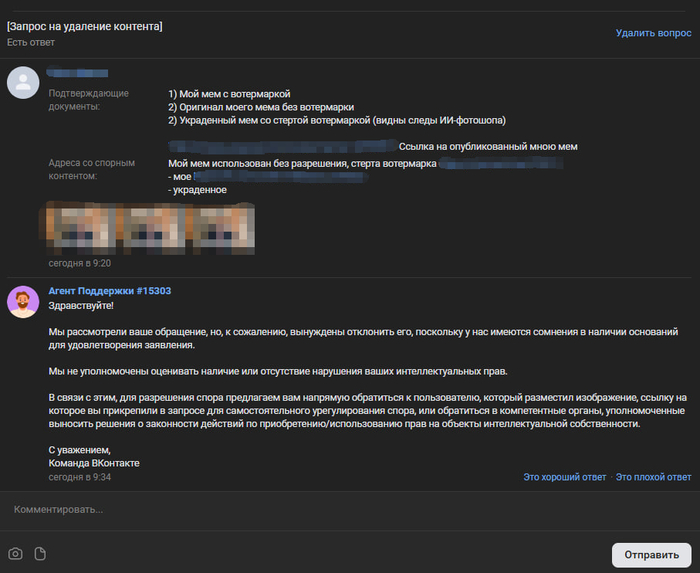700x573 pixels.
Task: Mark reply with Это хороший ответ
Action: (x=565, y=477)
